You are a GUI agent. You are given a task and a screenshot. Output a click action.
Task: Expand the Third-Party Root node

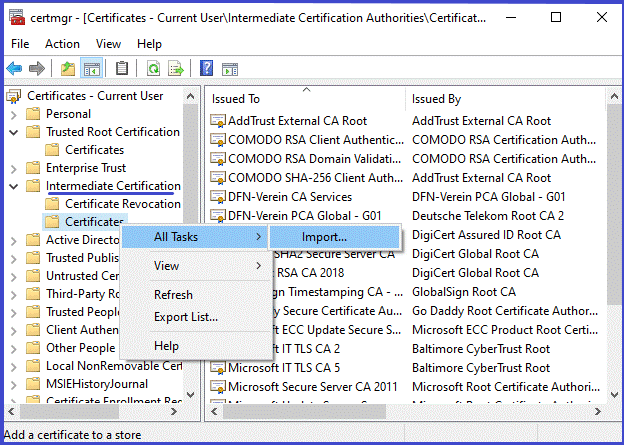(x=14, y=295)
